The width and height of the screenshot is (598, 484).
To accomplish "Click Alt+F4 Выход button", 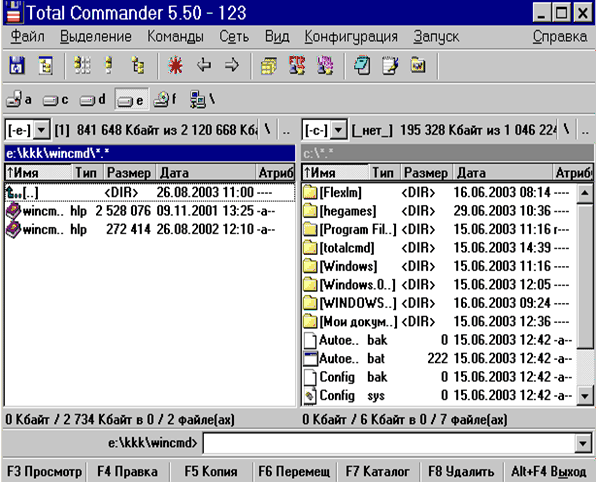I will pyautogui.click(x=549, y=472).
